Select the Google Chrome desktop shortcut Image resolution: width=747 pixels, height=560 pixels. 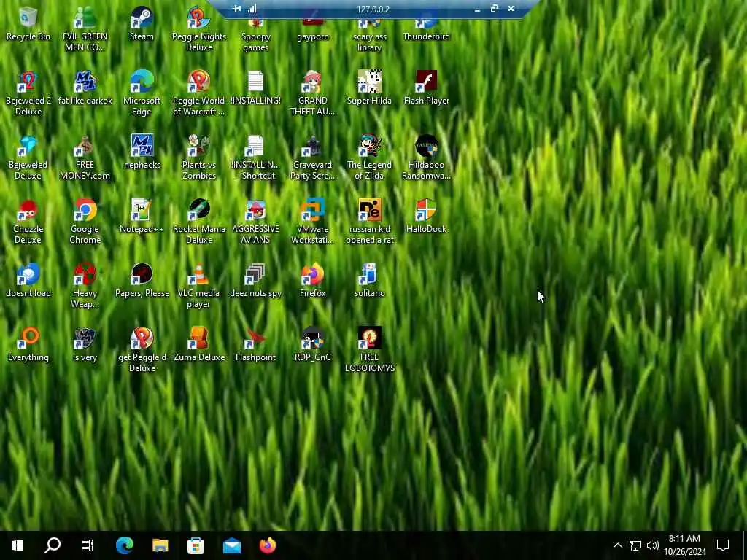(x=85, y=222)
